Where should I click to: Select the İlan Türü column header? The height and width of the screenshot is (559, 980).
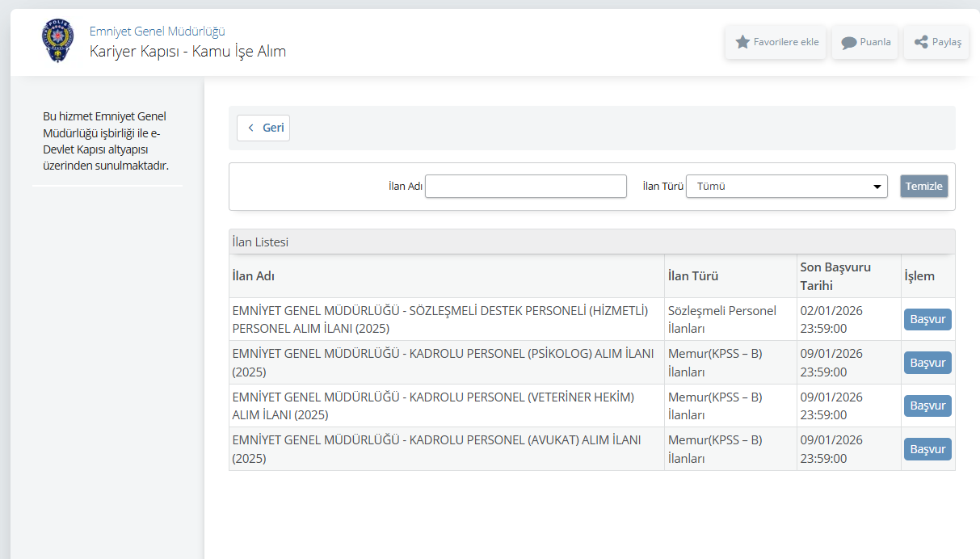point(692,276)
